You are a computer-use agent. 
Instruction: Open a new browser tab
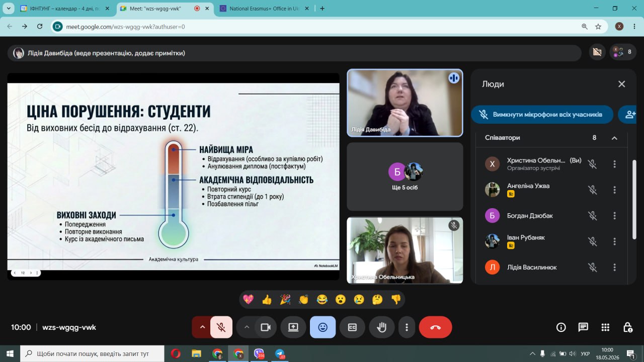coord(322,9)
